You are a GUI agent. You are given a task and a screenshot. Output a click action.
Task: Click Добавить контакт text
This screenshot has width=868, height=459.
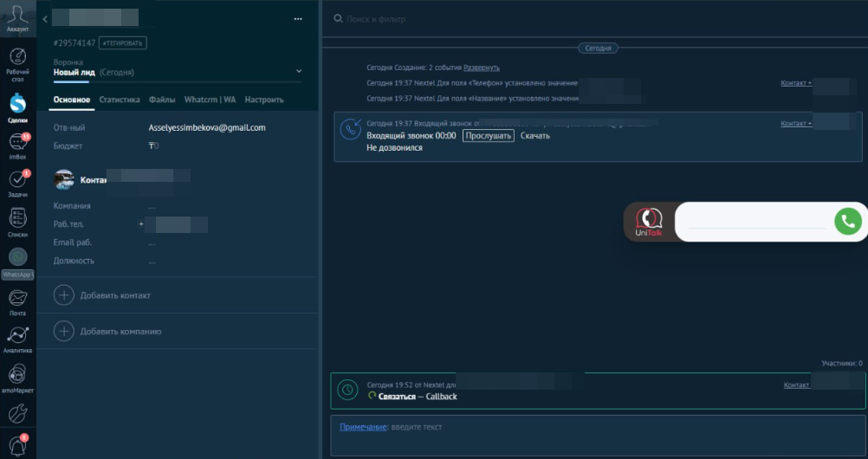pos(115,295)
